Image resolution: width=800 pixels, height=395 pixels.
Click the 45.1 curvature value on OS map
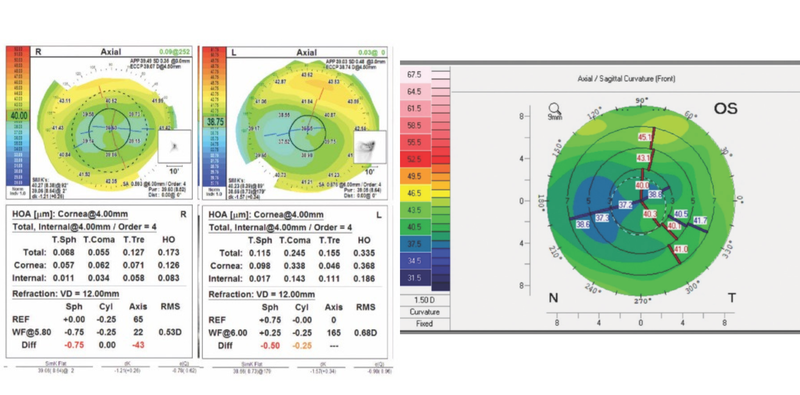645,137
